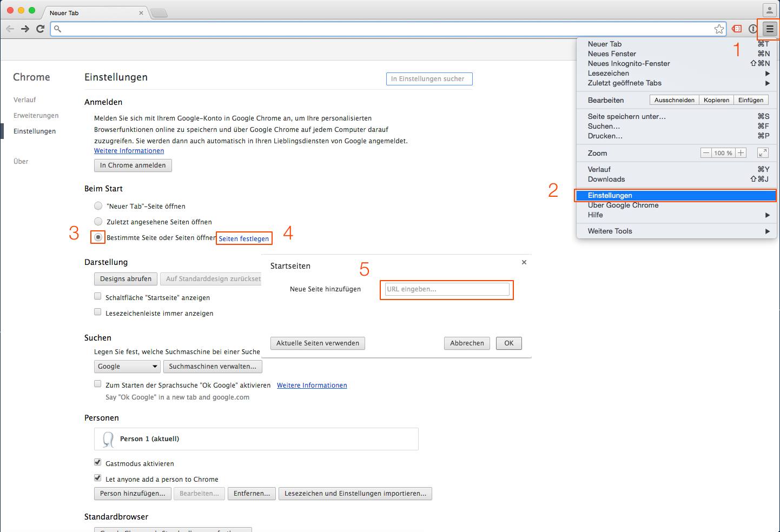Image resolution: width=780 pixels, height=532 pixels.
Task: Click the browser back arrow
Action: [10, 29]
